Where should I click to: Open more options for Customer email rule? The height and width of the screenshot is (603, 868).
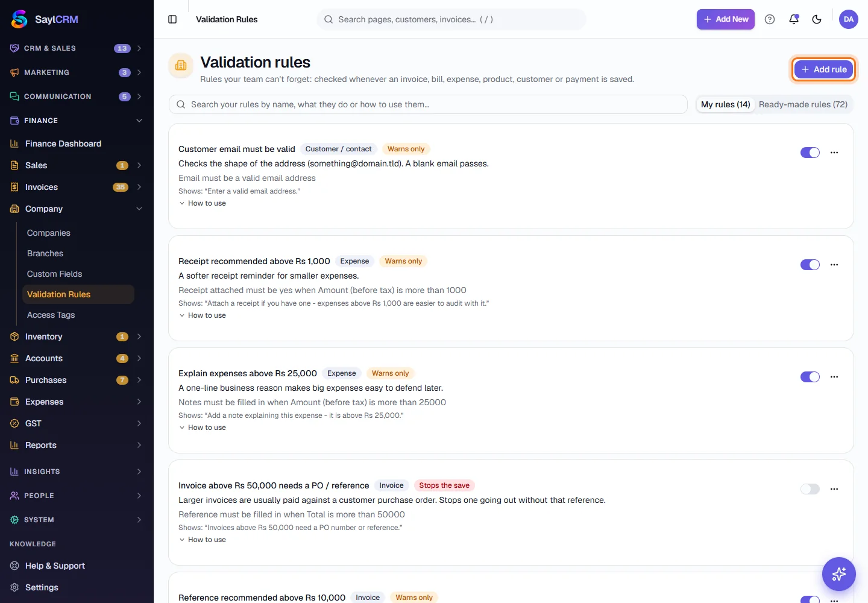click(834, 153)
